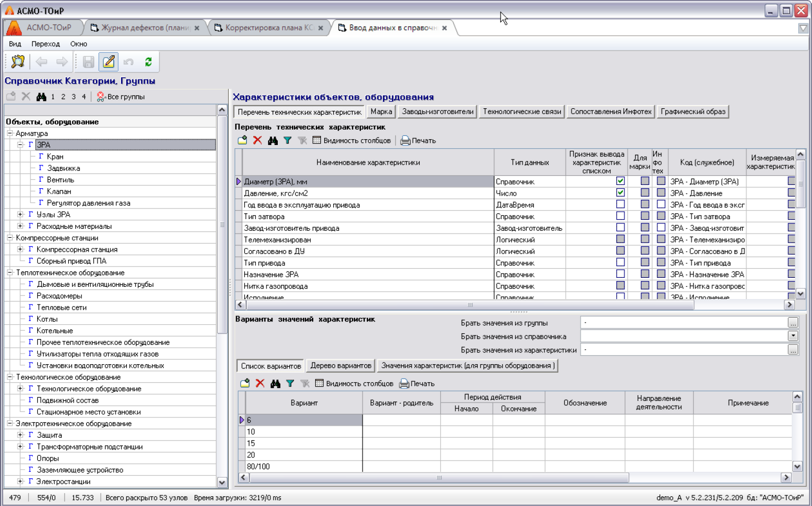Click the vertical scrollbar thumb of the groups tree

point(222,225)
